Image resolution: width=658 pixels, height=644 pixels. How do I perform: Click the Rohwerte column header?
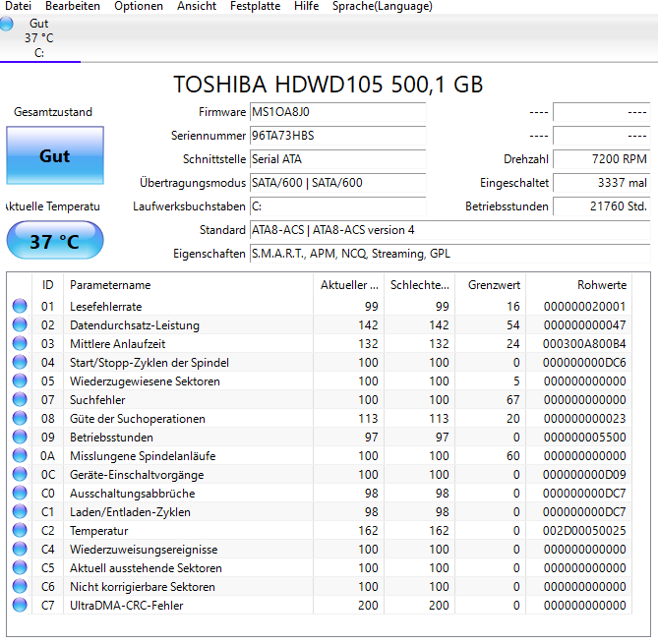click(x=579, y=285)
